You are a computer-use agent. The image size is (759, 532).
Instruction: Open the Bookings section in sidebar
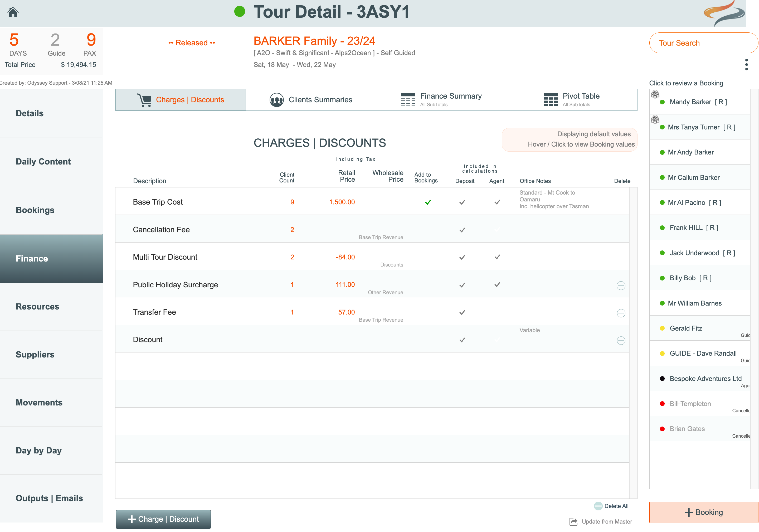[x=35, y=210]
